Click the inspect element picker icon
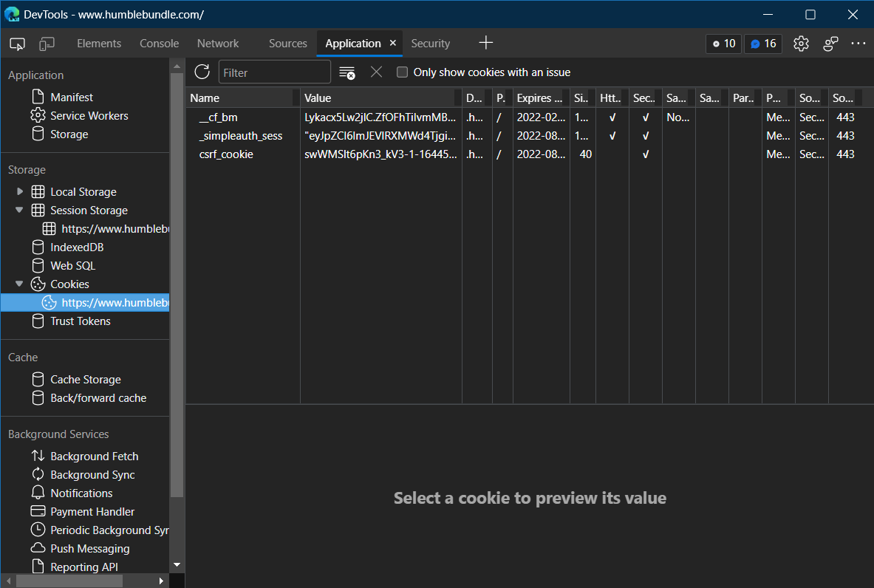The height and width of the screenshot is (588, 874). 17,44
